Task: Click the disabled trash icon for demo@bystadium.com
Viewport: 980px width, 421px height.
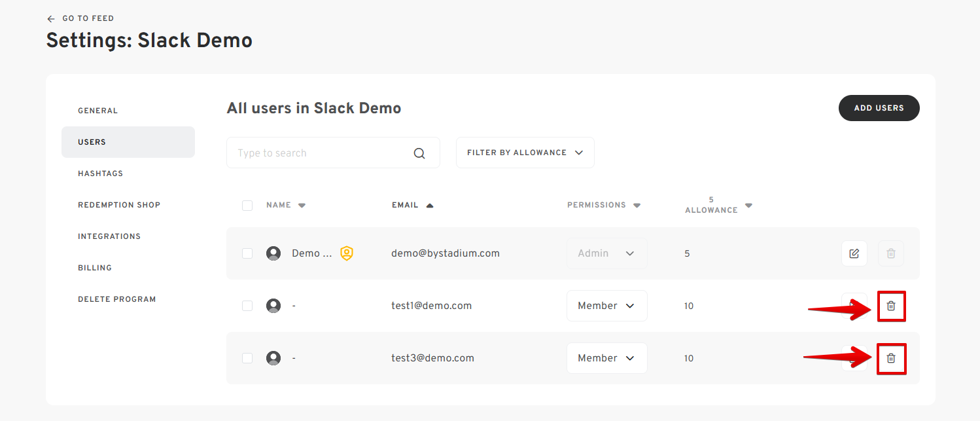Action: coord(890,253)
